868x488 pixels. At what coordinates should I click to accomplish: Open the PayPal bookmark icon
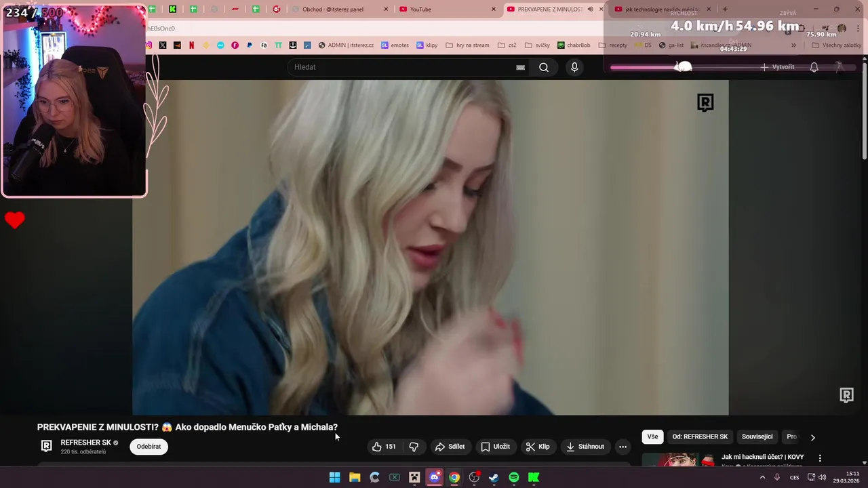(250, 45)
